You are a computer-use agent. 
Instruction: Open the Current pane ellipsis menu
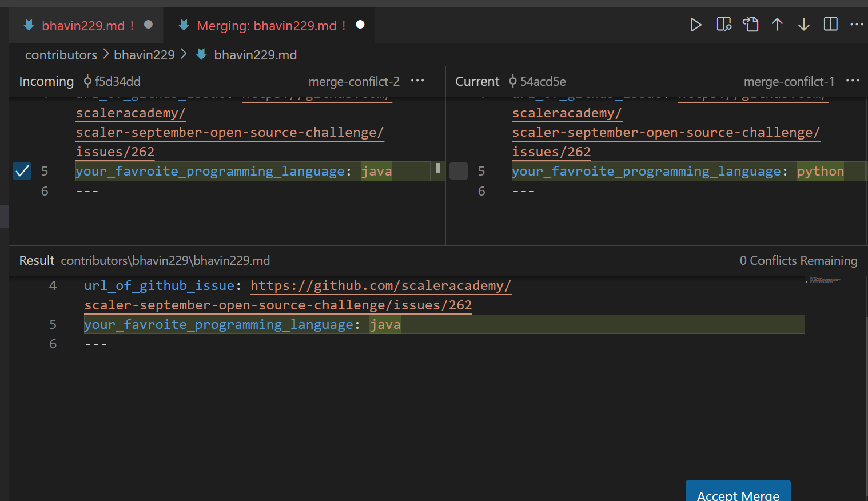(853, 81)
